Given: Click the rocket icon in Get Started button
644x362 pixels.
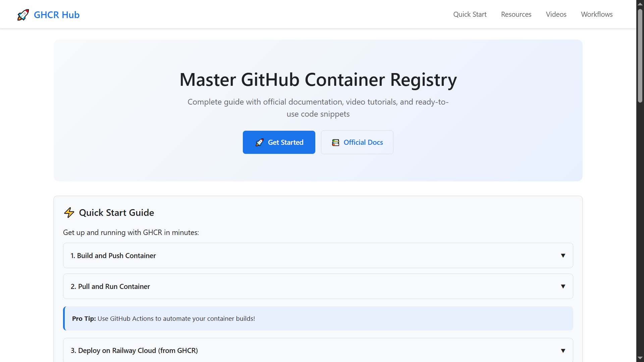Looking at the screenshot, I should click(x=260, y=142).
